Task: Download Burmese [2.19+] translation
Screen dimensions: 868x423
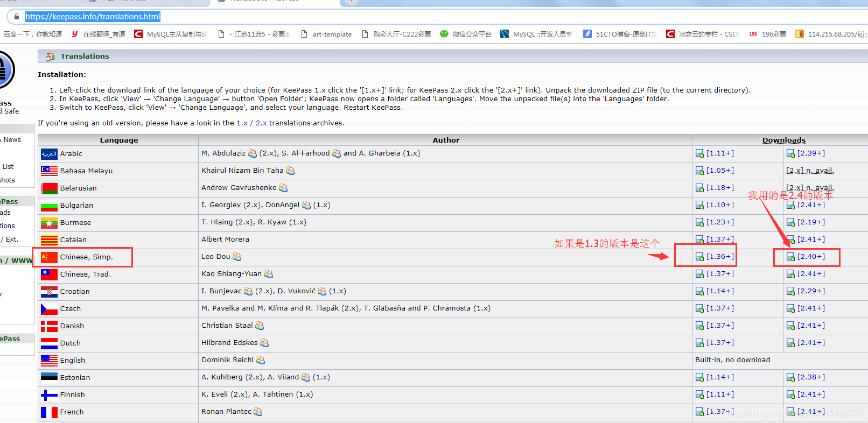Action: click(x=811, y=222)
